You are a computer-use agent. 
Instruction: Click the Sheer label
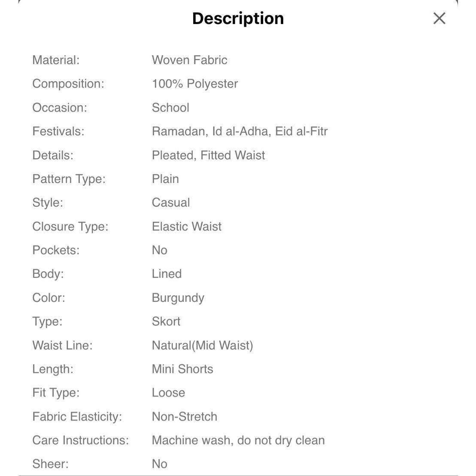pos(50,464)
